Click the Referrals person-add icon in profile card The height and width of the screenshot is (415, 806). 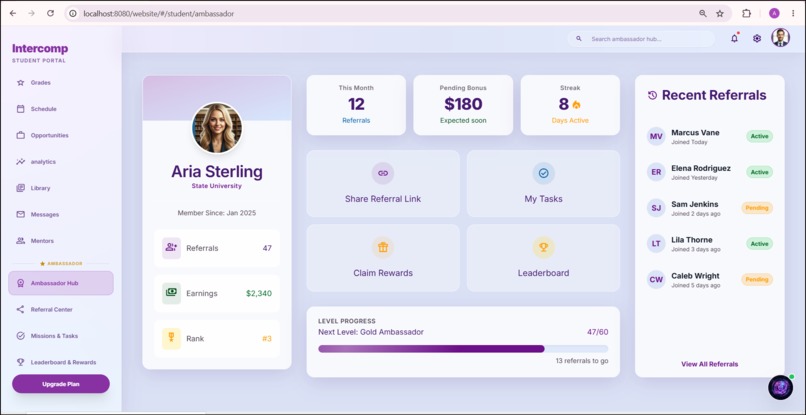tap(171, 248)
